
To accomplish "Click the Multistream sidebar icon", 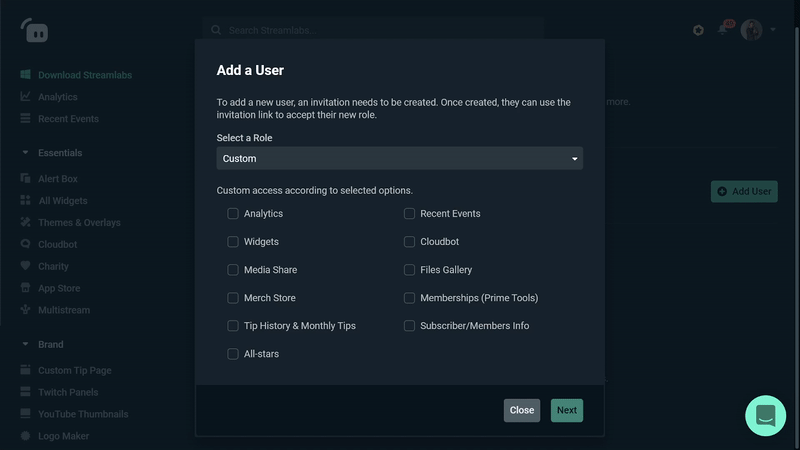I will 26,311.
